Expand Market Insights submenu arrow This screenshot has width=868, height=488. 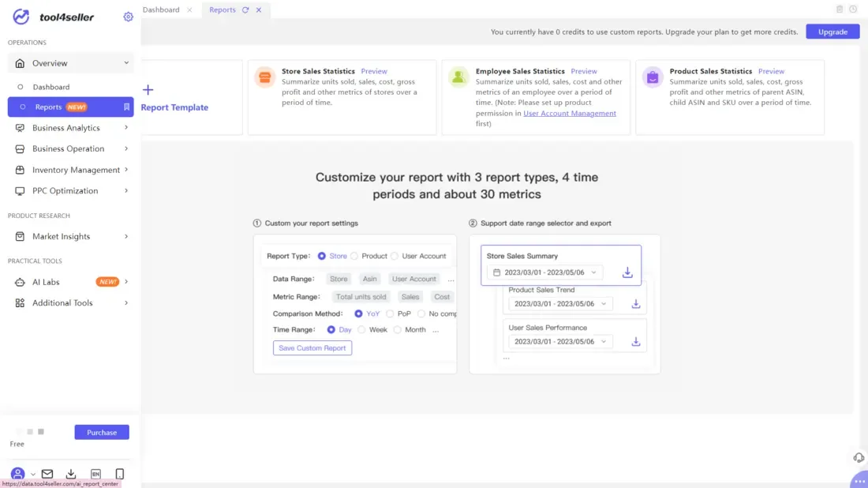click(x=126, y=237)
